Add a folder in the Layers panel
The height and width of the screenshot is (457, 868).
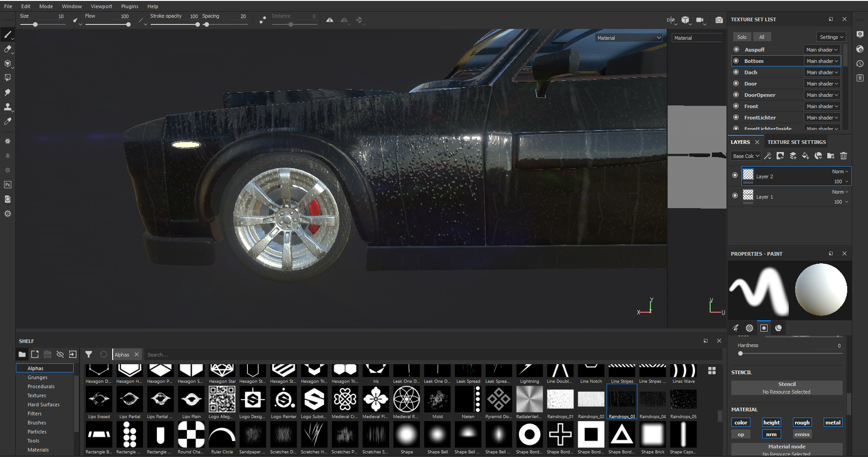pyautogui.click(x=830, y=156)
